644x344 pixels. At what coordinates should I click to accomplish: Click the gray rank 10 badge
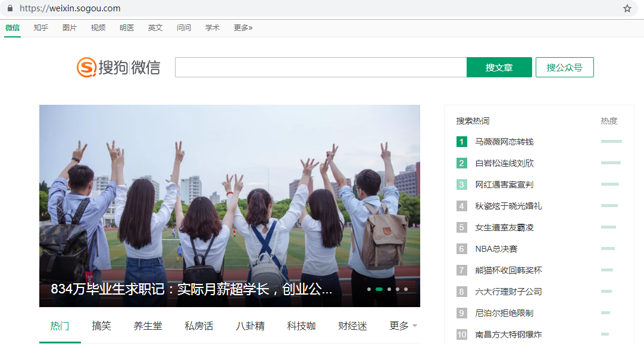[x=462, y=334]
